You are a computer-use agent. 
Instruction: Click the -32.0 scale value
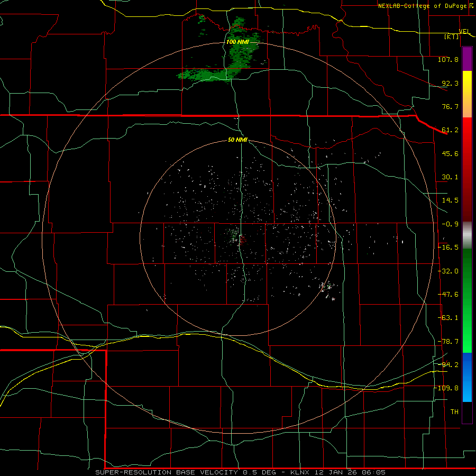coord(448,271)
